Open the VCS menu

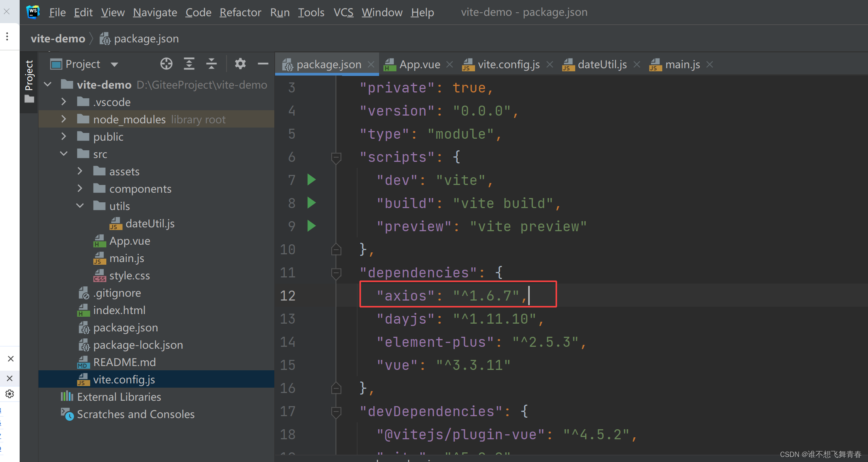(x=343, y=12)
